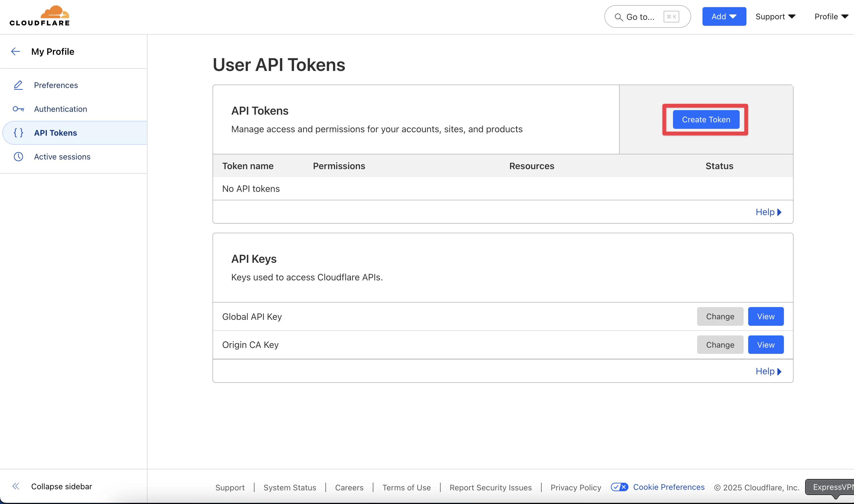Open Active sessions in sidebar
The image size is (854, 504).
(62, 157)
